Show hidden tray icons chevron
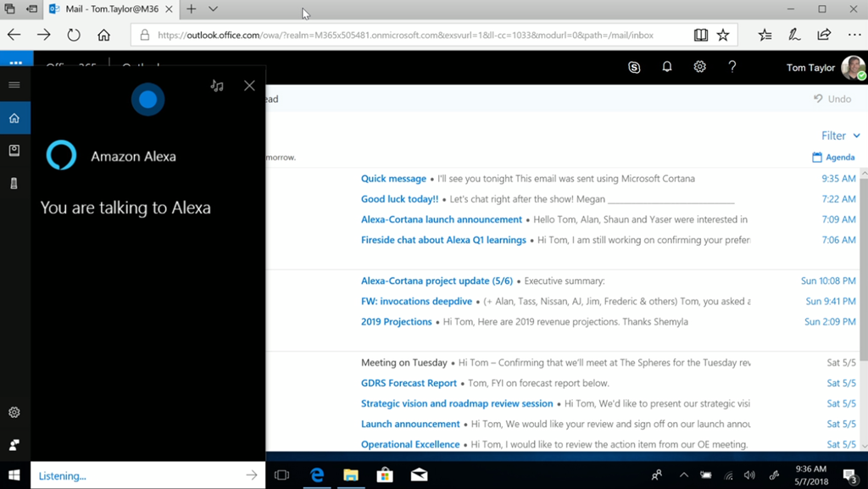This screenshot has width=868, height=489. point(684,475)
